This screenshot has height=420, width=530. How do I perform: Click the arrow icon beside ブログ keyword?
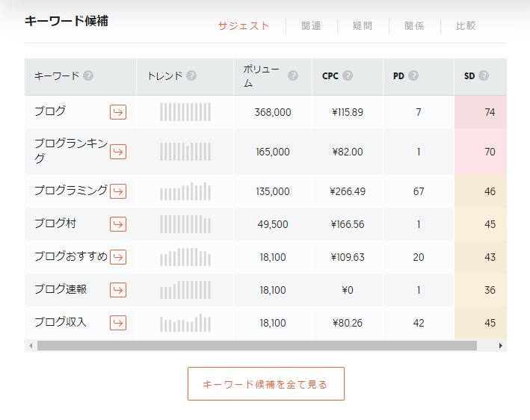(118, 112)
